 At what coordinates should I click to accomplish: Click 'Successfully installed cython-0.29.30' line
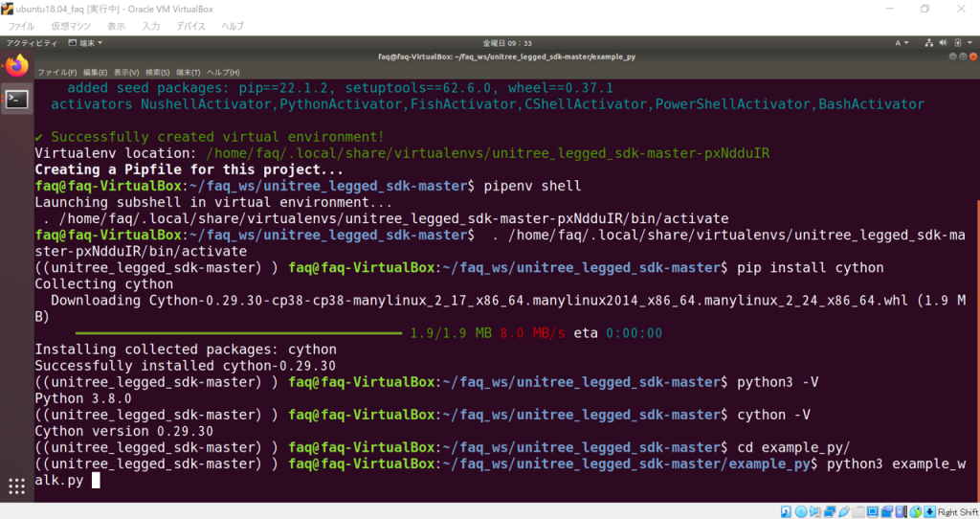185,365
